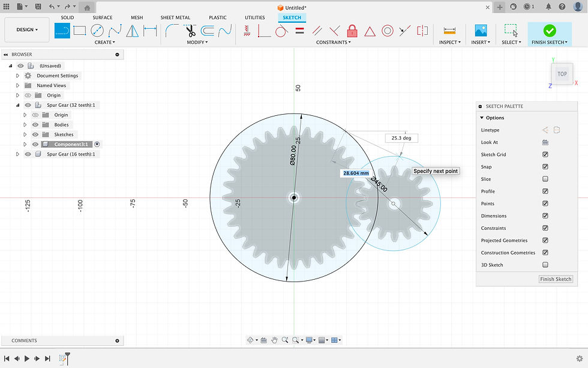The height and width of the screenshot is (368, 588).
Task: Click the Fix/Unfix padlock constraint
Action: (352, 31)
